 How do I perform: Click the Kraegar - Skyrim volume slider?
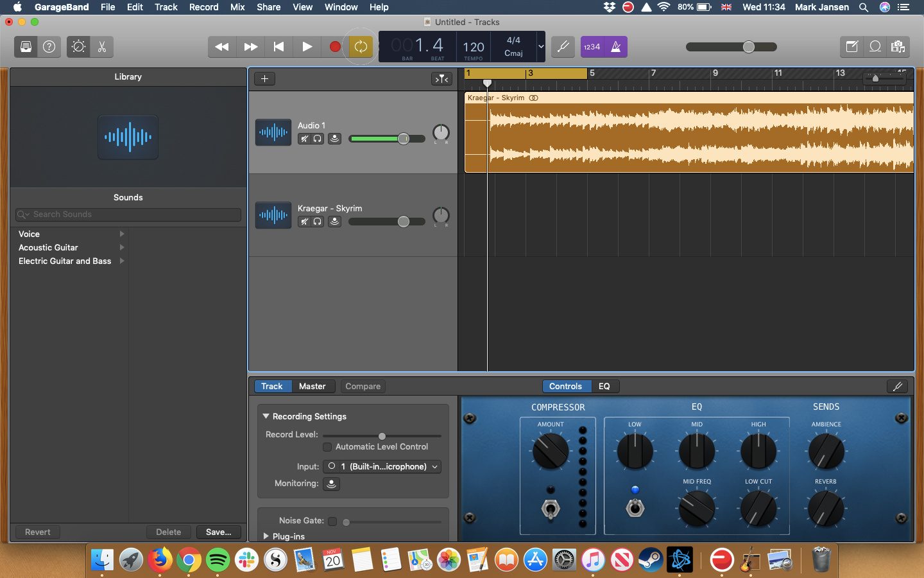(387, 222)
